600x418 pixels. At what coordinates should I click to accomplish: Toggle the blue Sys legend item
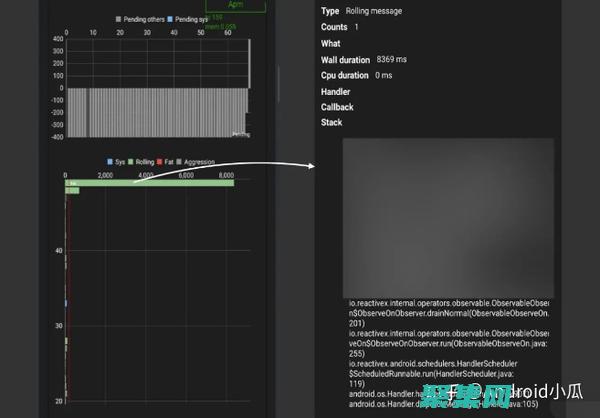tap(110, 161)
